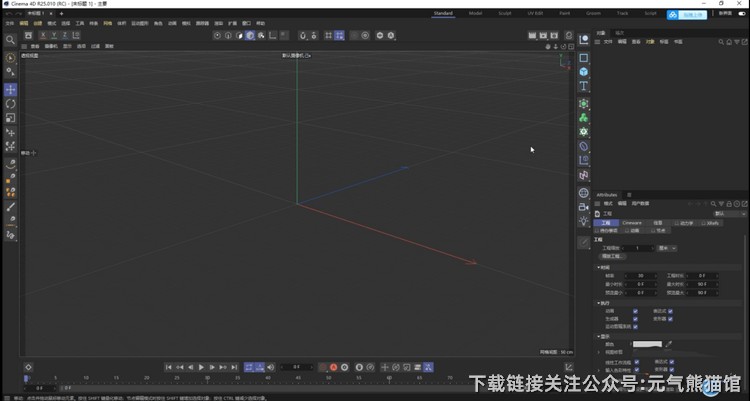Toggle the 表达式 checkbox under 执行

[x=671, y=311]
